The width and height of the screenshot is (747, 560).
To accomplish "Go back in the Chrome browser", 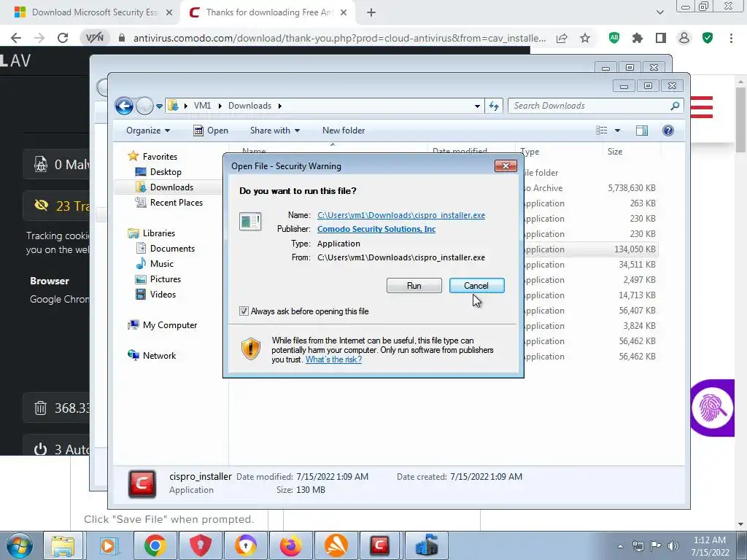I will 16,38.
